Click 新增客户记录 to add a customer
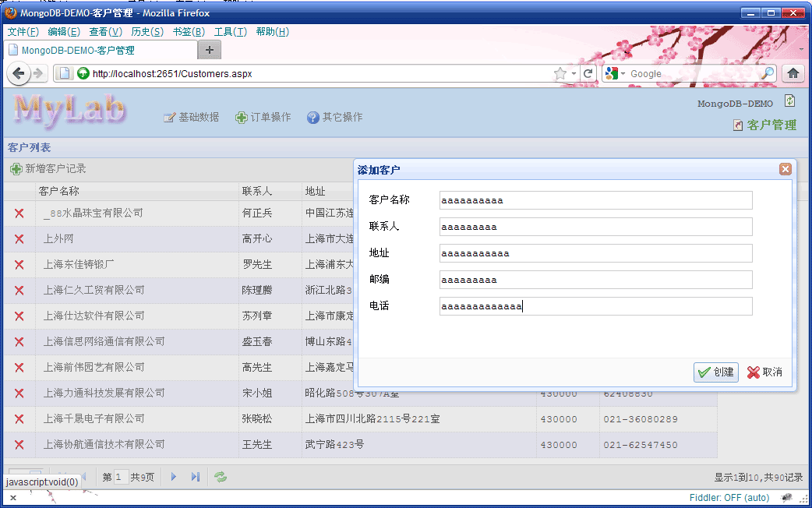 pyautogui.click(x=48, y=169)
